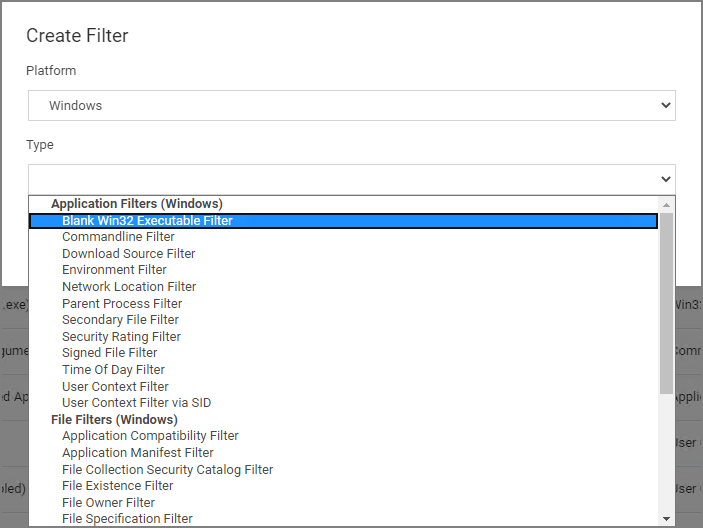Viewport: 703px width, 528px height.
Task: Click the dropdown list scroll down arrow
Action: click(666, 519)
